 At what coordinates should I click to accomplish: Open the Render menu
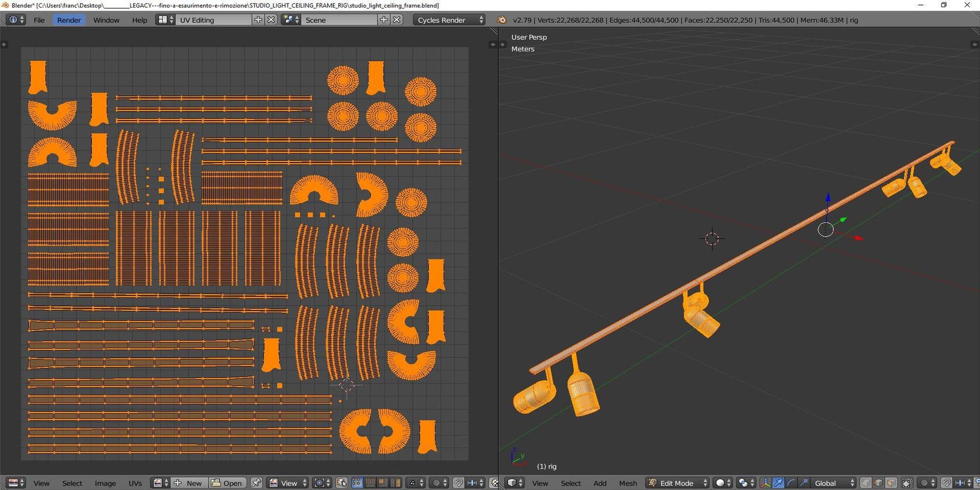pyautogui.click(x=69, y=20)
